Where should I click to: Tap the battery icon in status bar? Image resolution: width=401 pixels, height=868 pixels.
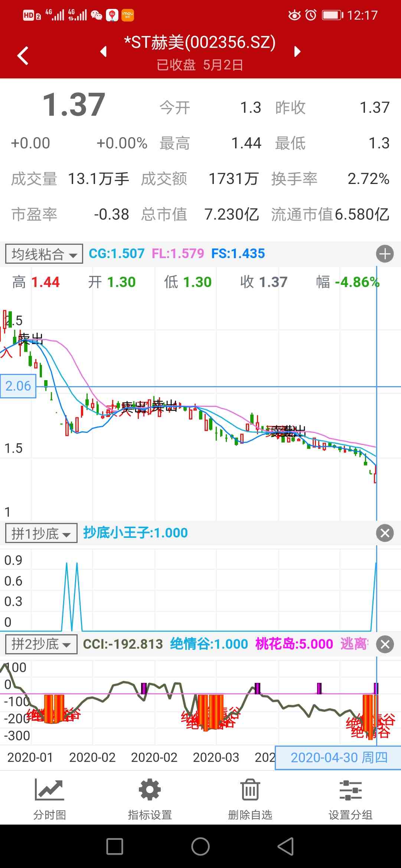332,15
